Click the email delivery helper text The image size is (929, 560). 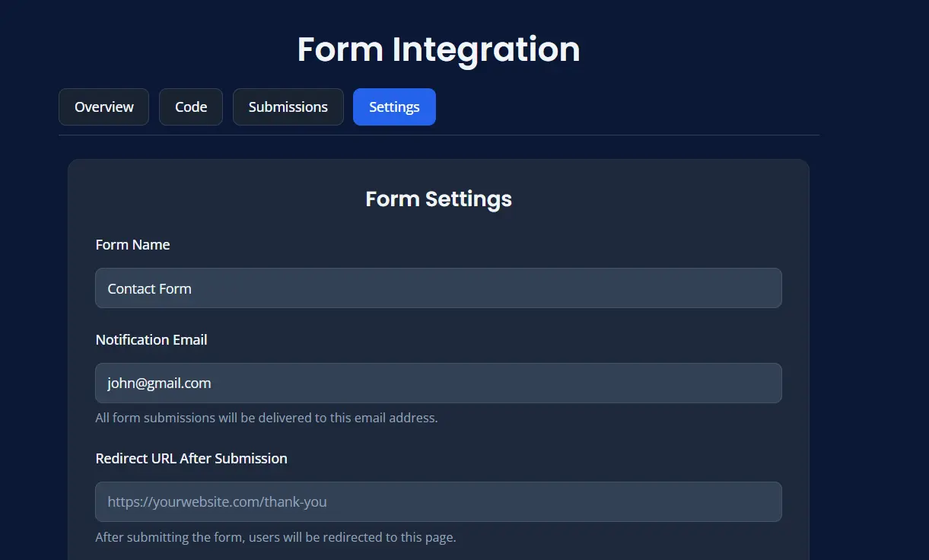(266, 418)
